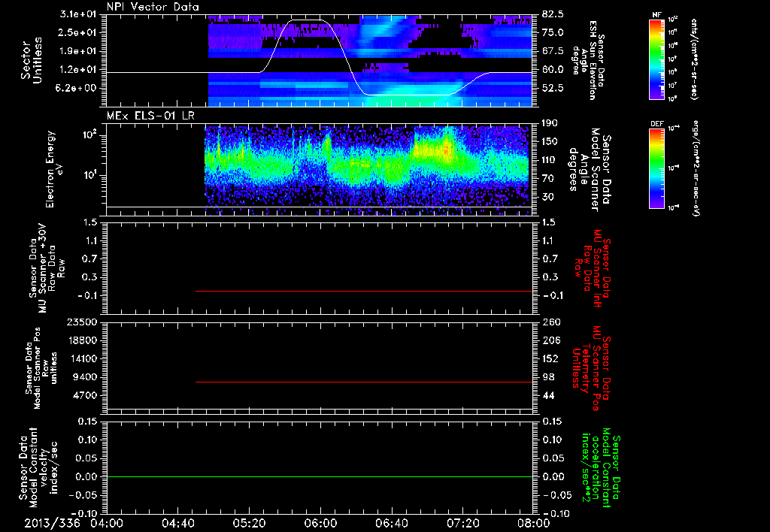770x532 pixels.
Task: Click the "190" scanner angle tick value
Action: (550, 123)
